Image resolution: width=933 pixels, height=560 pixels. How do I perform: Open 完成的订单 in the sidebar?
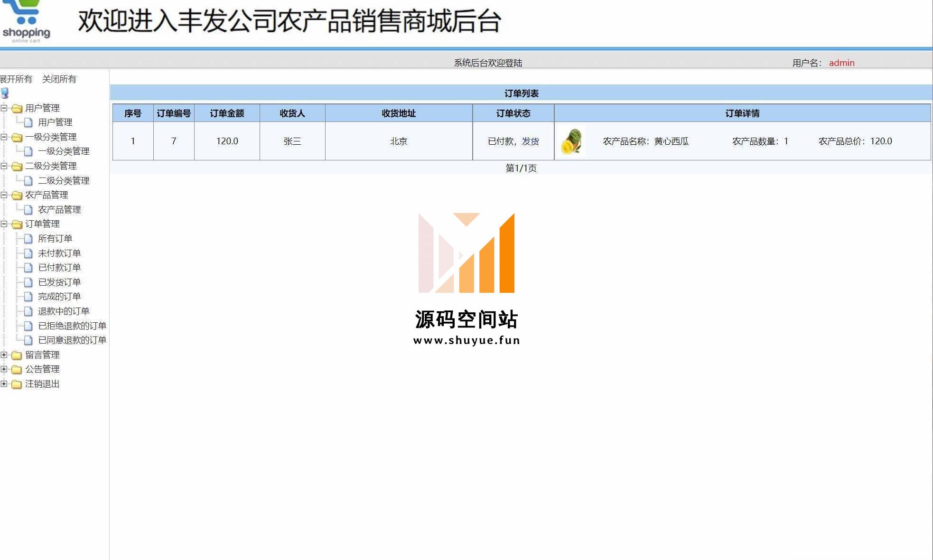(59, 297)
